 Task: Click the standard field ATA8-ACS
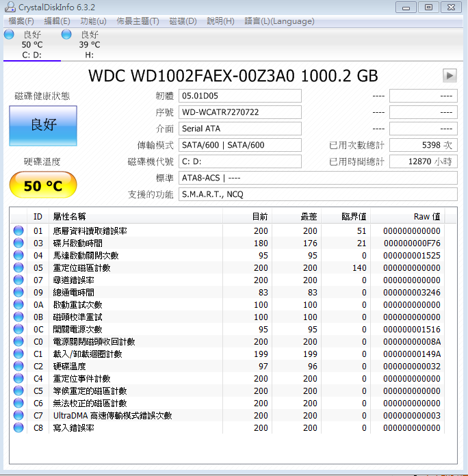point(318,178)
